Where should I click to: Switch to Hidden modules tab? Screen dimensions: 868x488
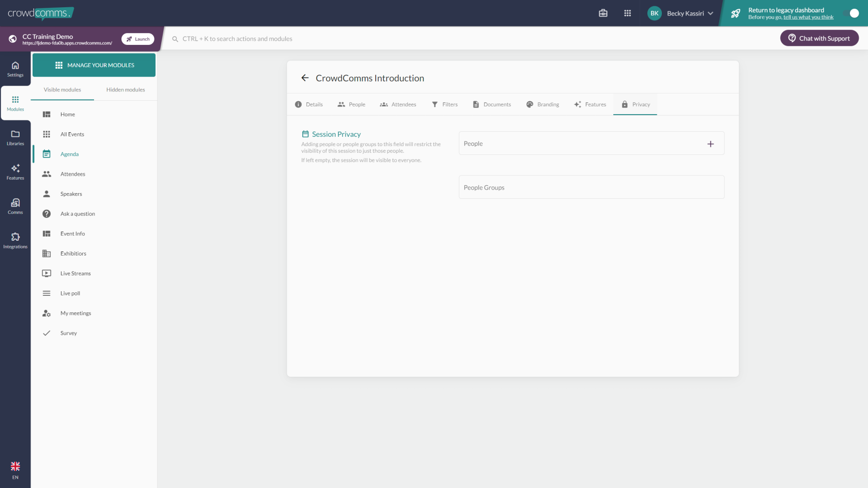126,90
